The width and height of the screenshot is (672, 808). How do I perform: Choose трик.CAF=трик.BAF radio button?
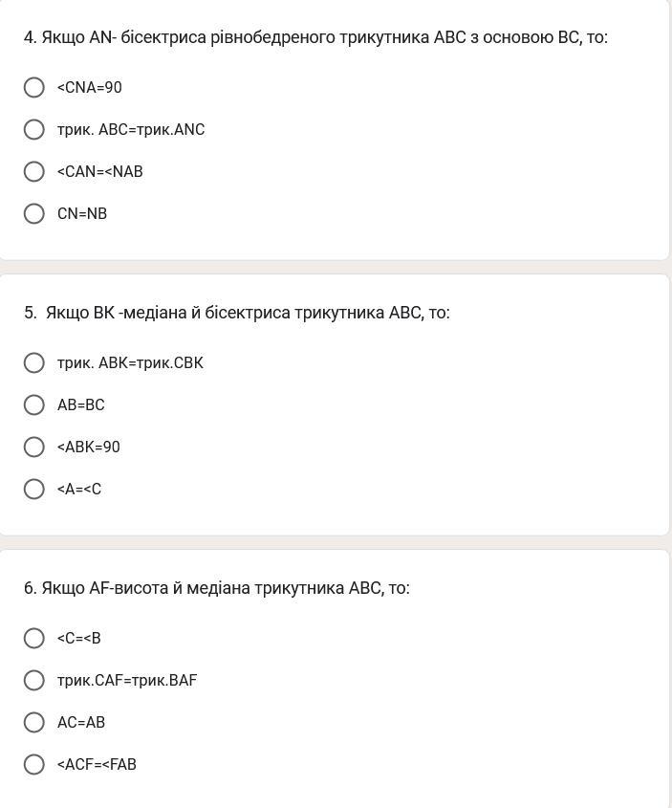[34, 680]
